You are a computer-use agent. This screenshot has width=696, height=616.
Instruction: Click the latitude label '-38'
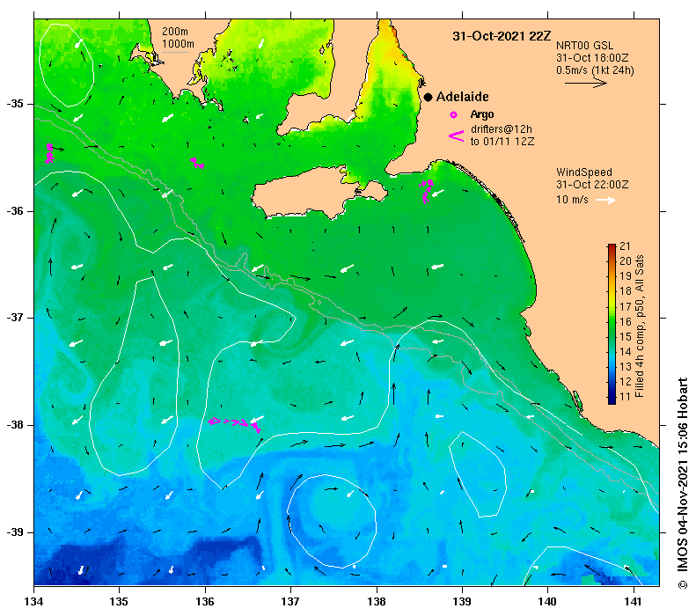tap(16, 425)
